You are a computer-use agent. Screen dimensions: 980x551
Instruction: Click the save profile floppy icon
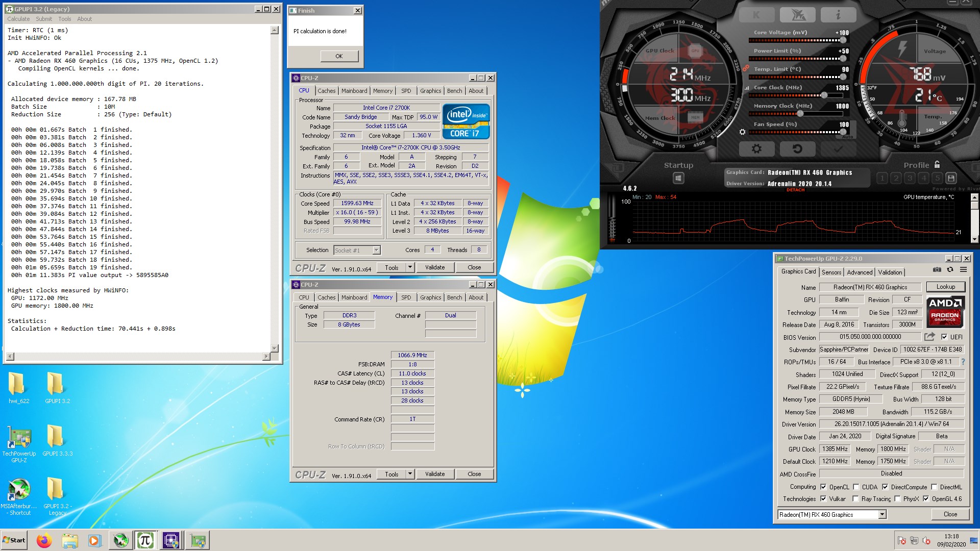point(951,178)
